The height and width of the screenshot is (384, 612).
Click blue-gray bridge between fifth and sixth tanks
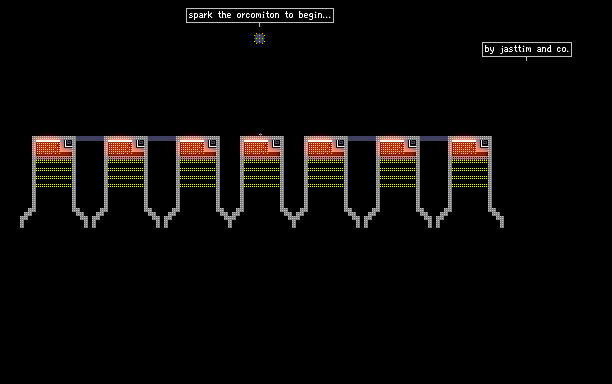coord(361,139)
